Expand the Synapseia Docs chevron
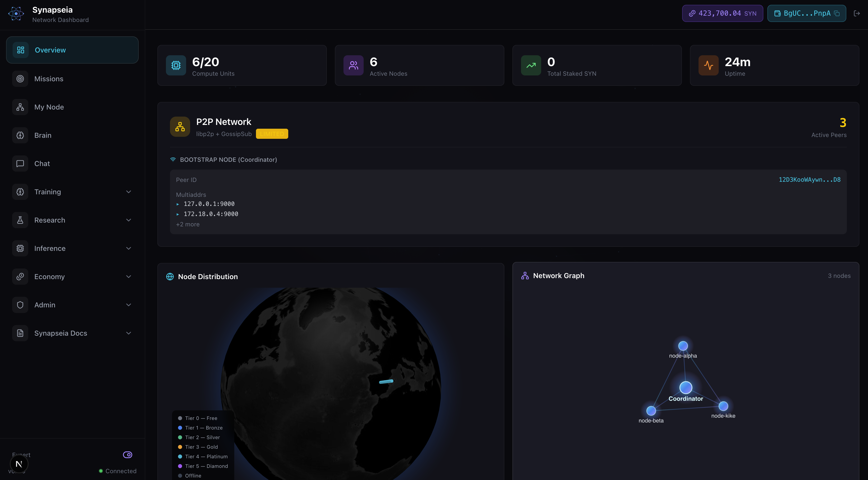This screenshot has height=480, width=868. (128, 333)
